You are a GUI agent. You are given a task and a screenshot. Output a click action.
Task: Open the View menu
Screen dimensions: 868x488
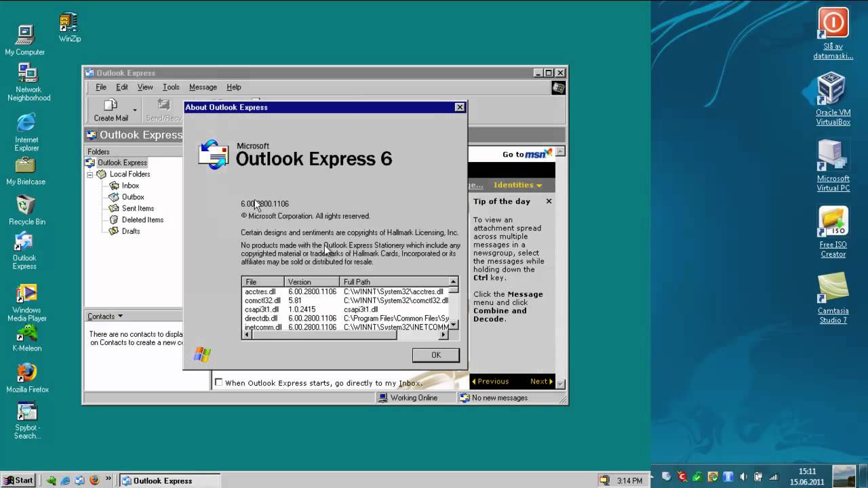tap(145, 87)
